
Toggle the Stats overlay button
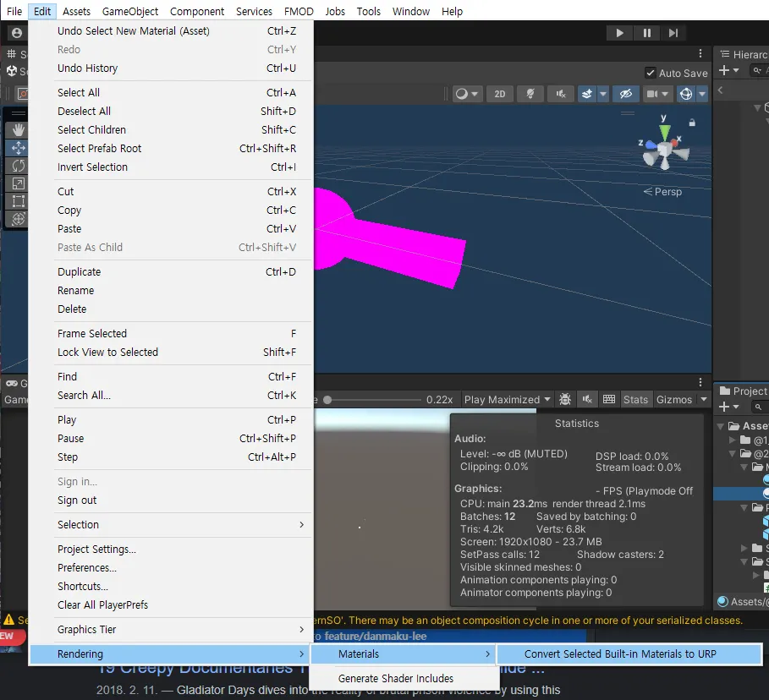tap(635, 399)
